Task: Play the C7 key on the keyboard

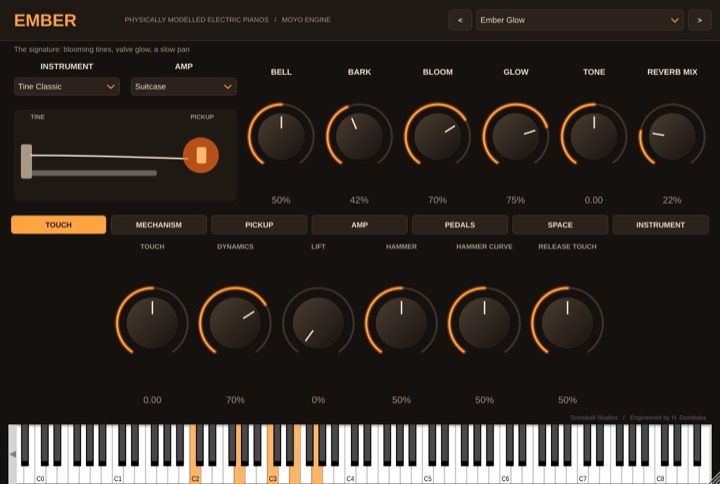Action: 582,473
